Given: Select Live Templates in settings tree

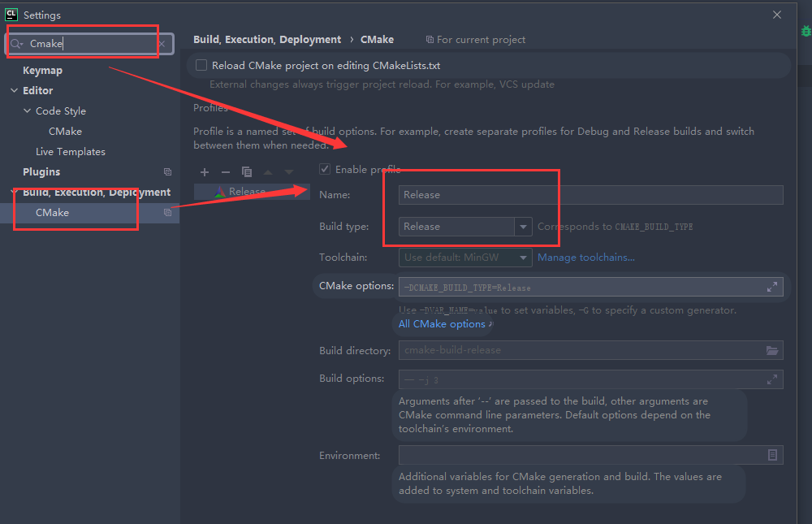Looking at the screenshot, I should (71, 152).
